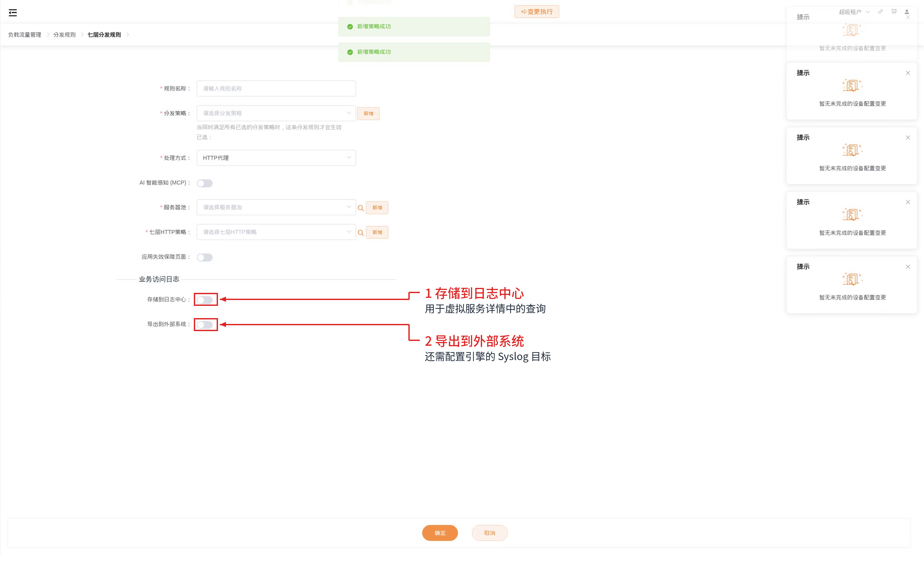Select 七层分发规则 in the breadcrumb
The image size is (924, 574).
pos(104,35)
